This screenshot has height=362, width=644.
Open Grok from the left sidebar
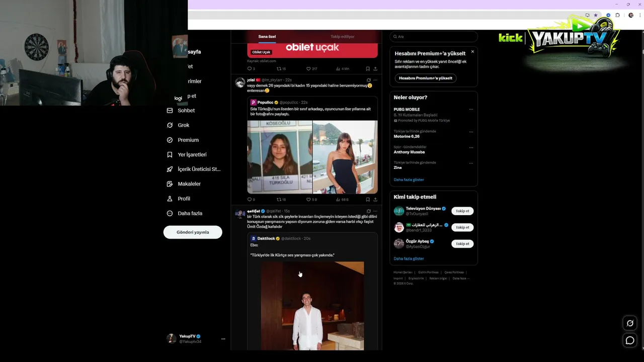(x=178, y=125)
